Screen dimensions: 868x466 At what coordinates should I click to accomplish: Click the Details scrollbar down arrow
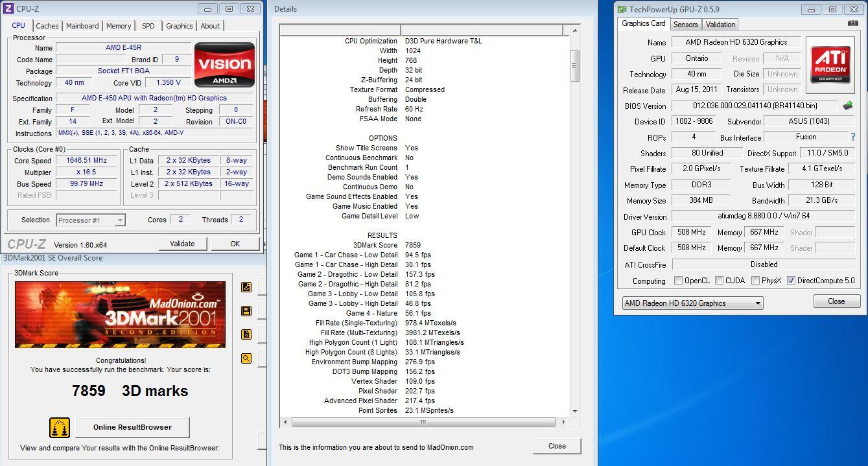coord(574,411)
